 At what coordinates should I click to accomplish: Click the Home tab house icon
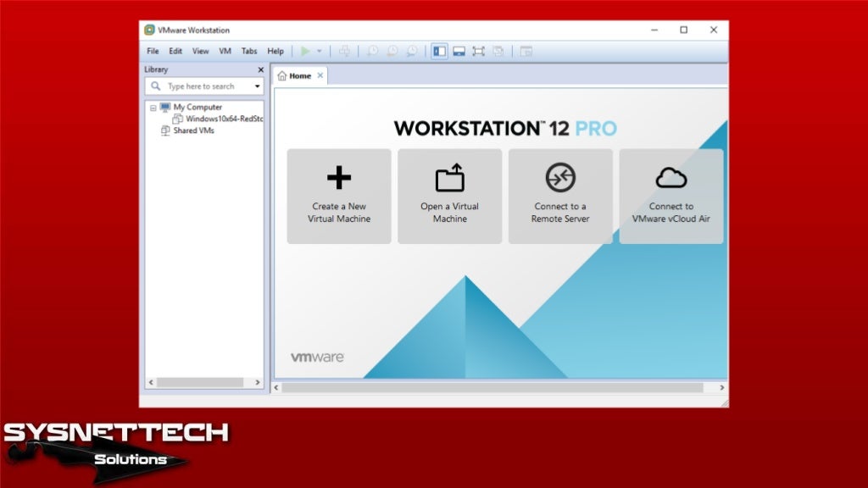281,75
